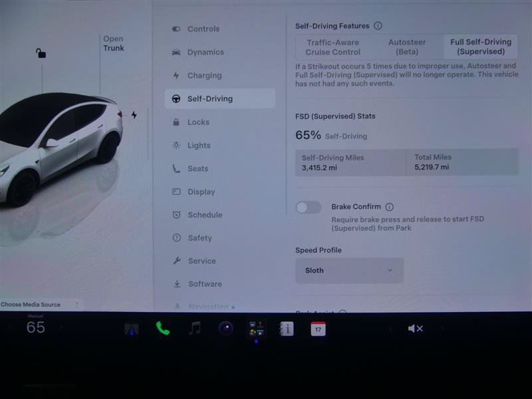
Task: Open the camera app icon in bottom bar
Action: tap(226, 328)
